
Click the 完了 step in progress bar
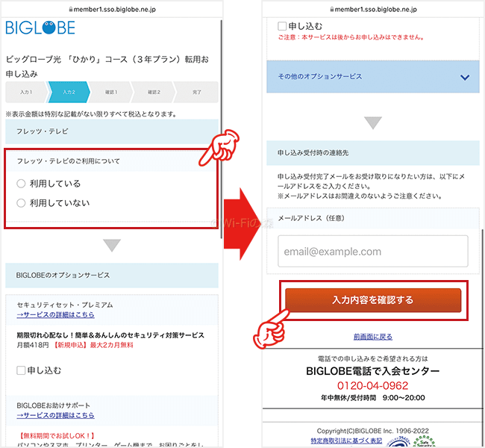coord(197,92)
